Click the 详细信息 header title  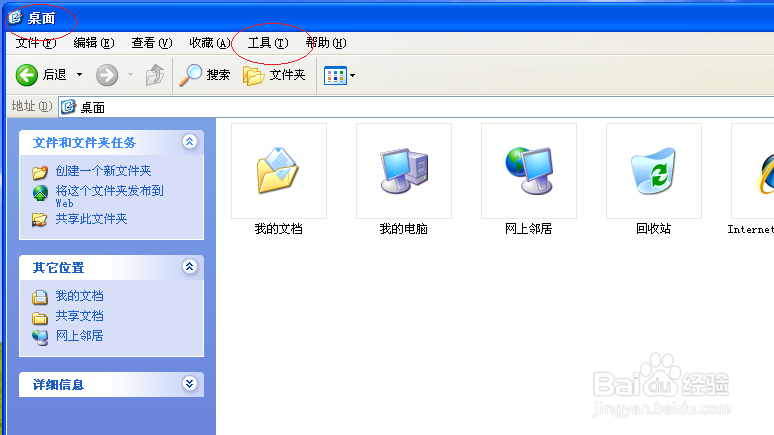[58, 385]
